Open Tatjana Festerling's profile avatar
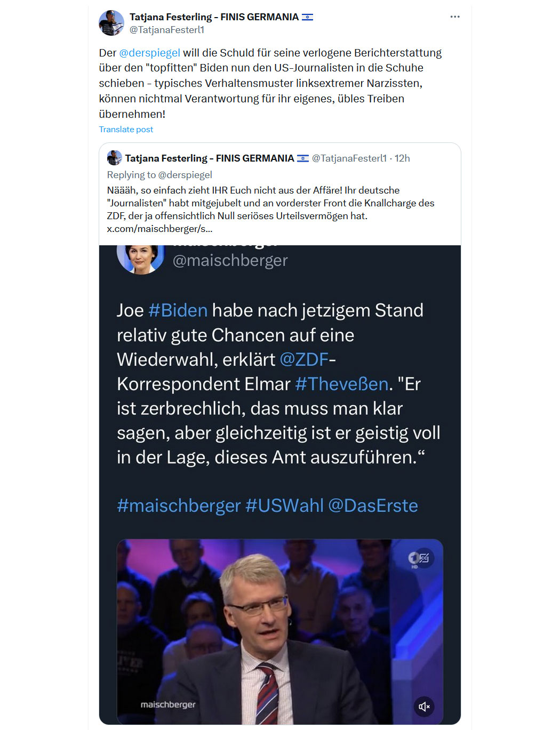The height and width of the screenshot is (730, 560). 111,23
